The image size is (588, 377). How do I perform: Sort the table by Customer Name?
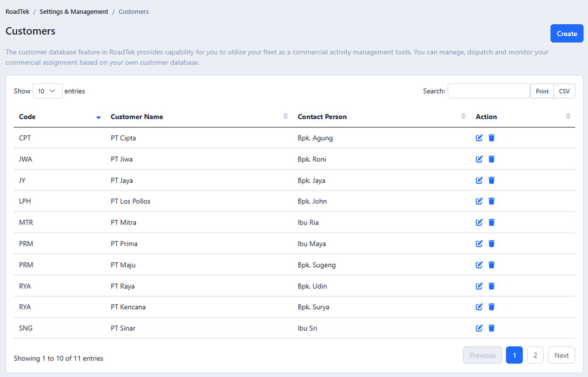(x=286, y=116)
